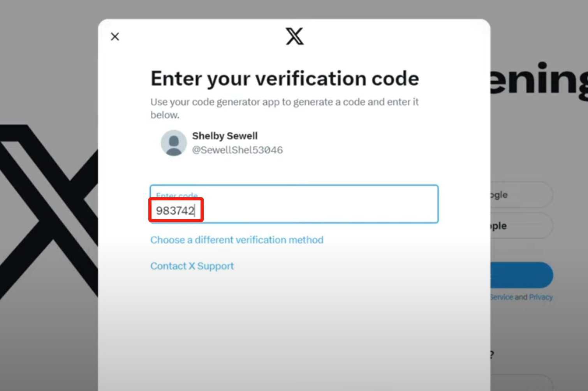The image size is (588, 391).
Task: Open "Choose a different verification method"
Action: 237,240
